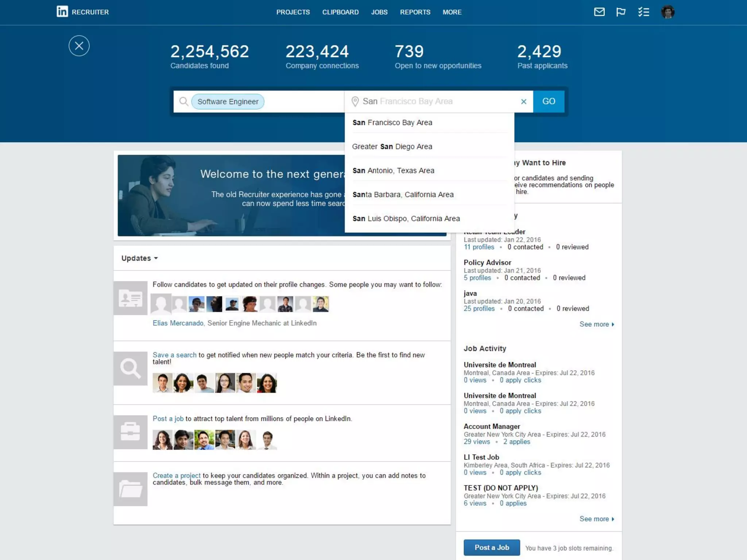The image size is (747, 560).
Task: Click the LinkedIn Recruiter logo
Action: click(83, 12)
